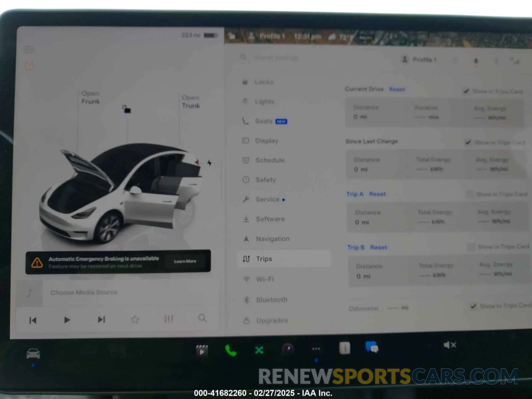Toggle the car lock icon
Viewport: 532px width, 399px height.
point(126,109)
